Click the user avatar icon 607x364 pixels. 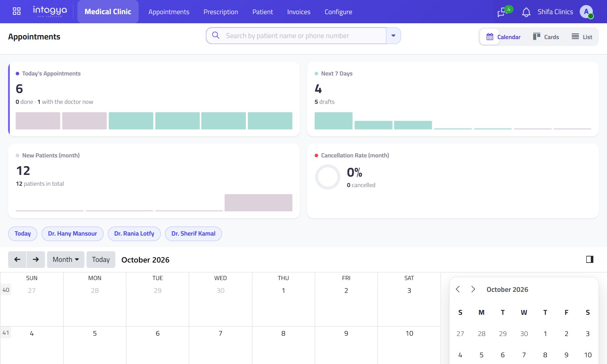586,12
